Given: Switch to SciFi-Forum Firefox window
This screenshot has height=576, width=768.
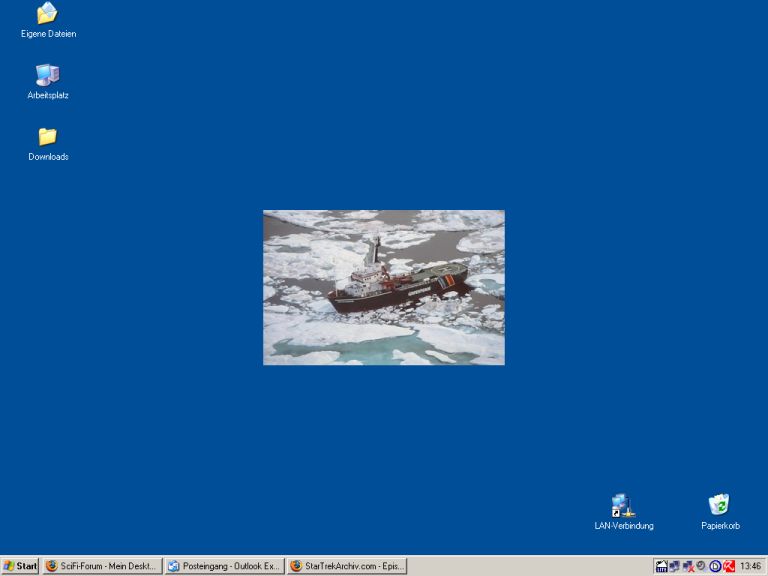Looking at the screenshot, I should [x=102, y=566].
